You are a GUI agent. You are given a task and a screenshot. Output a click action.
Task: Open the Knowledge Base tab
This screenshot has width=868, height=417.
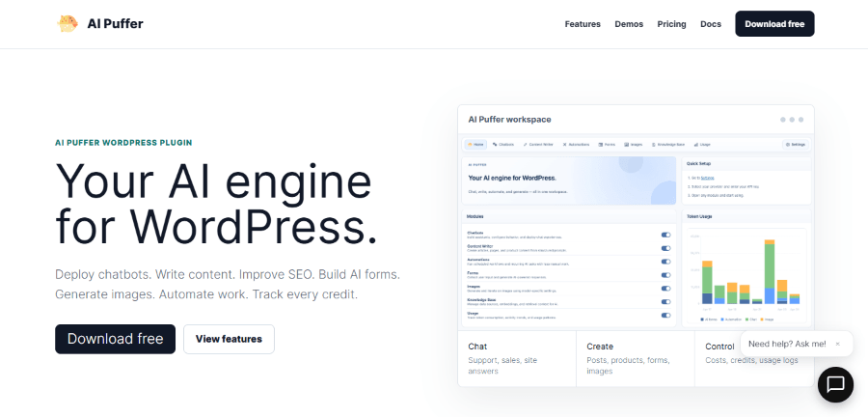[x=668, y=145]
